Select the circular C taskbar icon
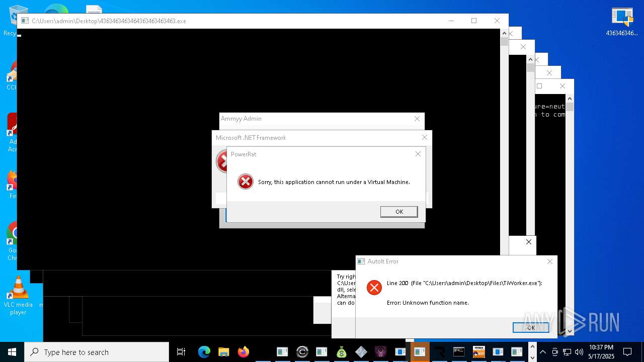The width and height of the screenshot is (644, 362). [x=302, y=352]
